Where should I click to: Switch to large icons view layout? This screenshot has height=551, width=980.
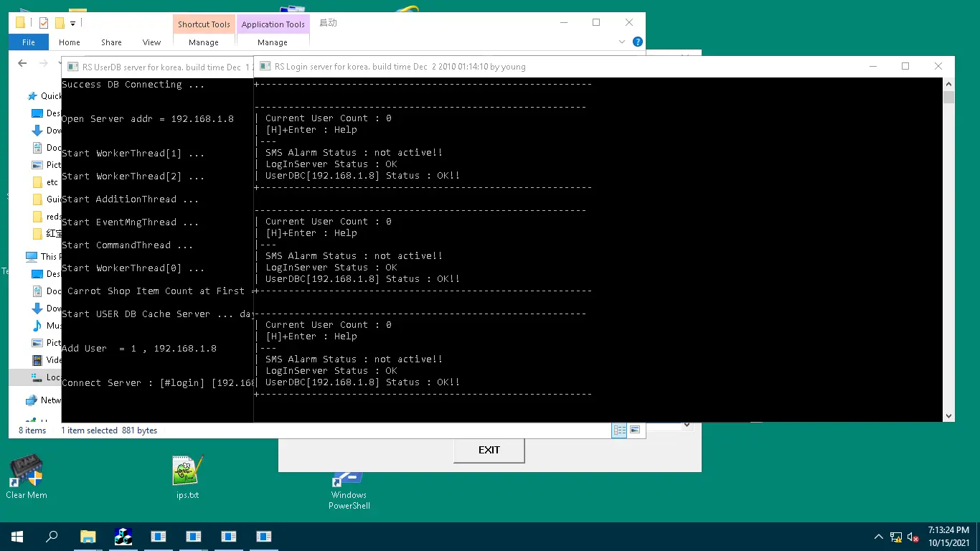point(635,430)
